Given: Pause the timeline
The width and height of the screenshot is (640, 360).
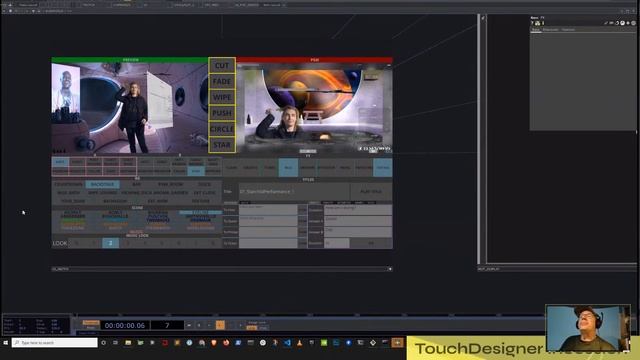Looking at the screenshot, I should pyautogui.click(x=199, y=325).
